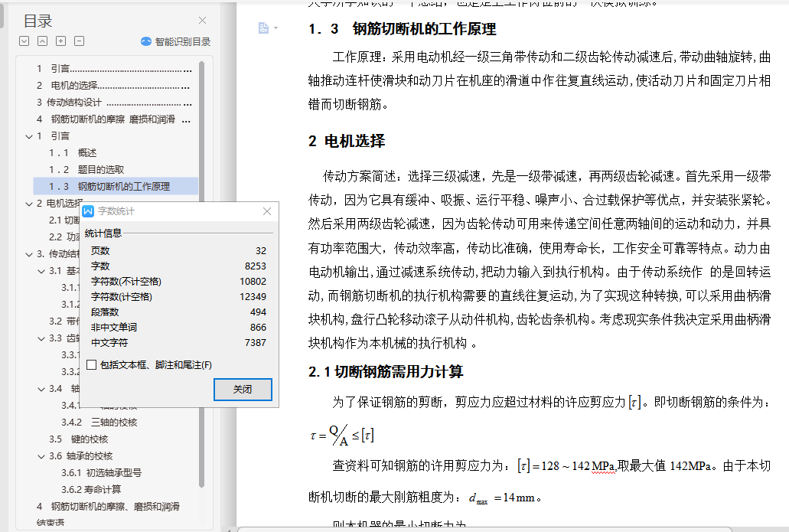The height and width of the screenshot is (532, 789).
Task: Collapse the '1 引言' outline node
Action: point(29,136)
